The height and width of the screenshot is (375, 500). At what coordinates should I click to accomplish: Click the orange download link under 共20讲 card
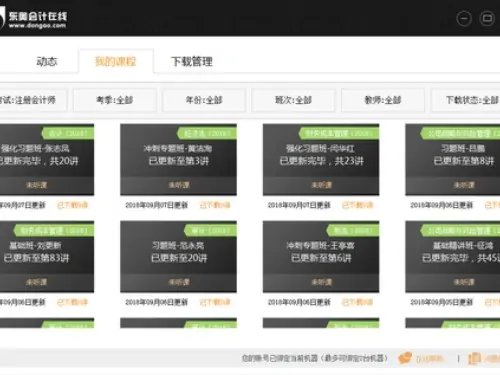coord(72,205)
